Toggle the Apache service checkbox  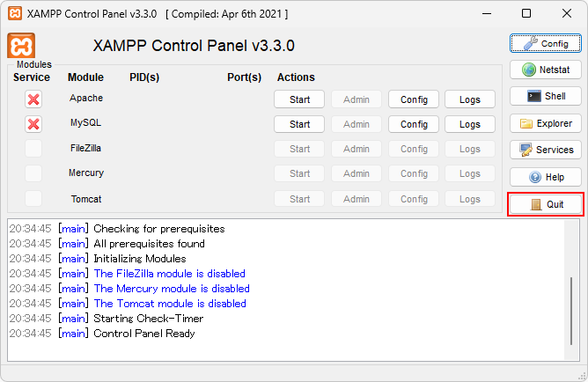click(x=33, y=99)
